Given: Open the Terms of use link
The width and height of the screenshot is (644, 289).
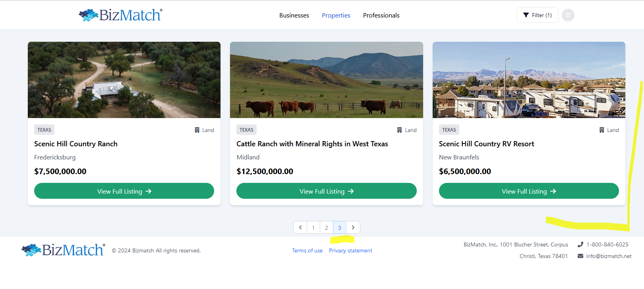Looking at the screenshot, I should click(x=307, y=250).
